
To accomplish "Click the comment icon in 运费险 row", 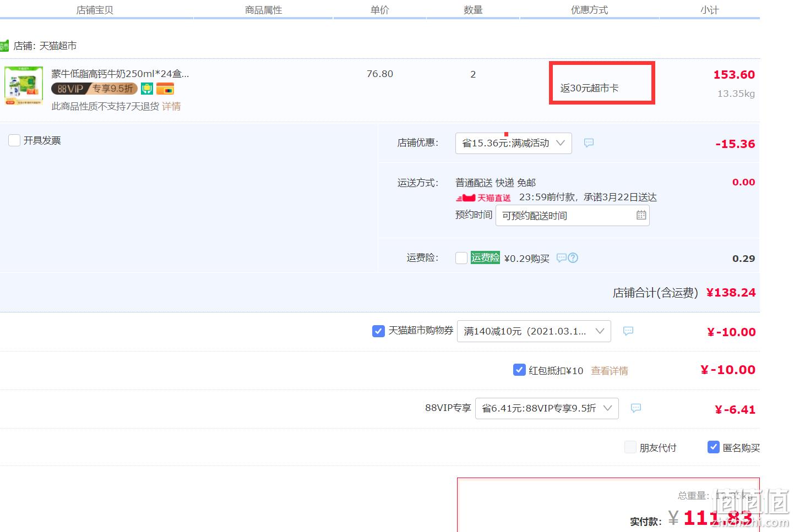I will (x=561, y=257).
